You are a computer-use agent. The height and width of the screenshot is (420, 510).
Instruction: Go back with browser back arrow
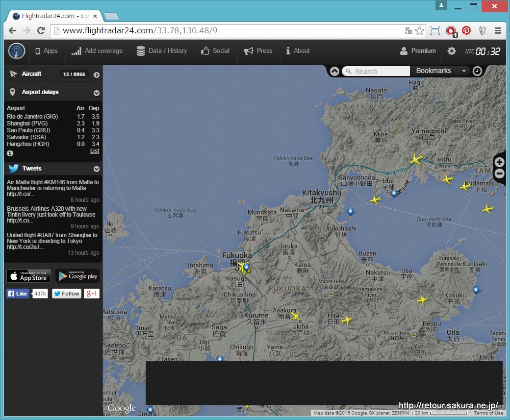12,30
